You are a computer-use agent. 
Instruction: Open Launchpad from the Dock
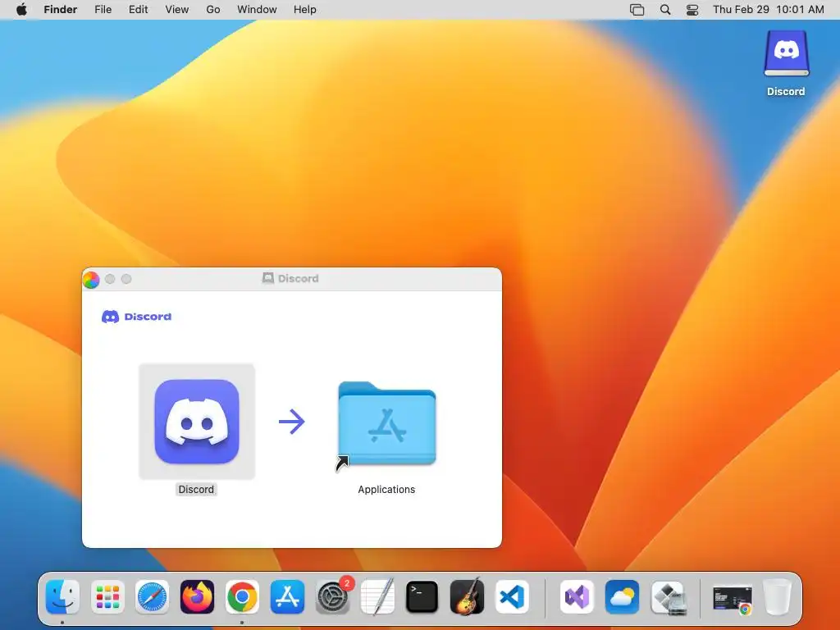click(107, 596)
